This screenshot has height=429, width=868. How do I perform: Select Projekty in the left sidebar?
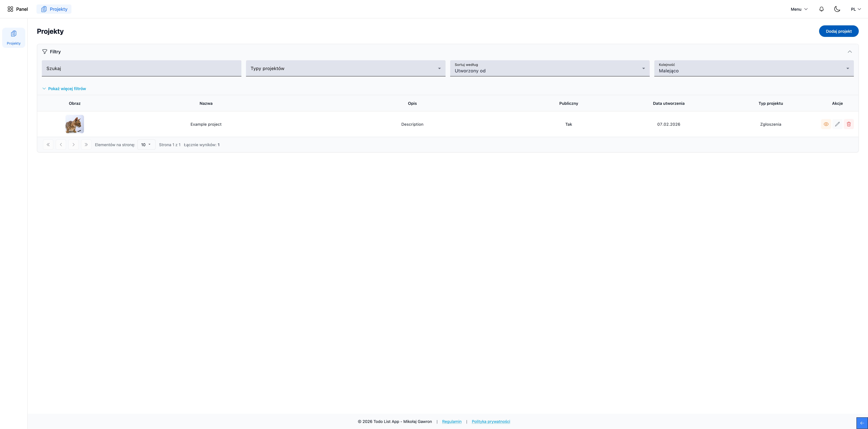tap(13, 38)
